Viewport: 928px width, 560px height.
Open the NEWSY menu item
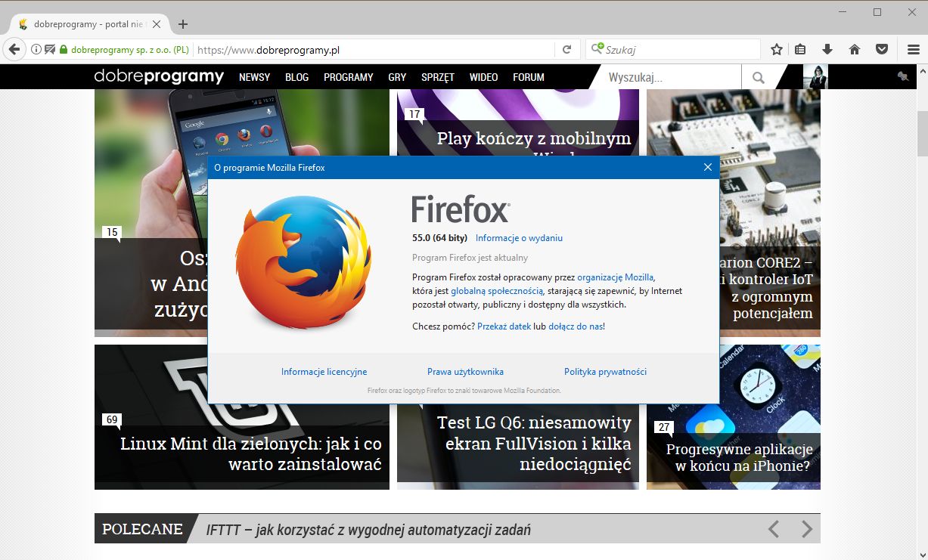pyautogui.click(x=254, y=77)
